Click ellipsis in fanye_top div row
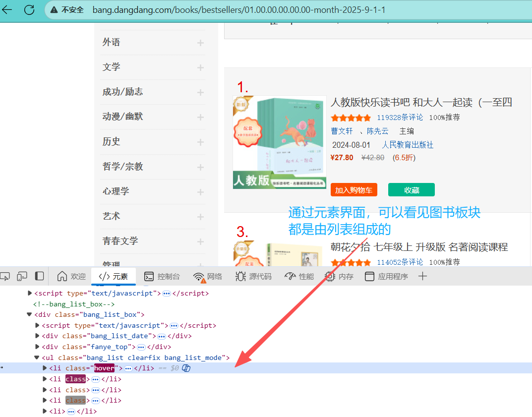The height and width of the screenshot is (417, 532). pyautogui.click(x=141, y=347)
